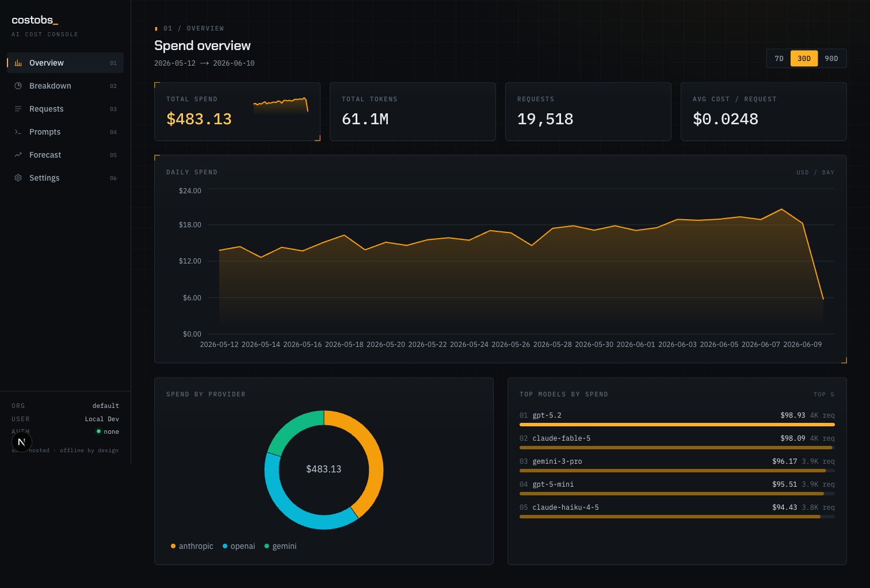Click the SPEND BY PROVIDER panel title
The width and height of the screenshot is (870, 588).
point(206,395)
